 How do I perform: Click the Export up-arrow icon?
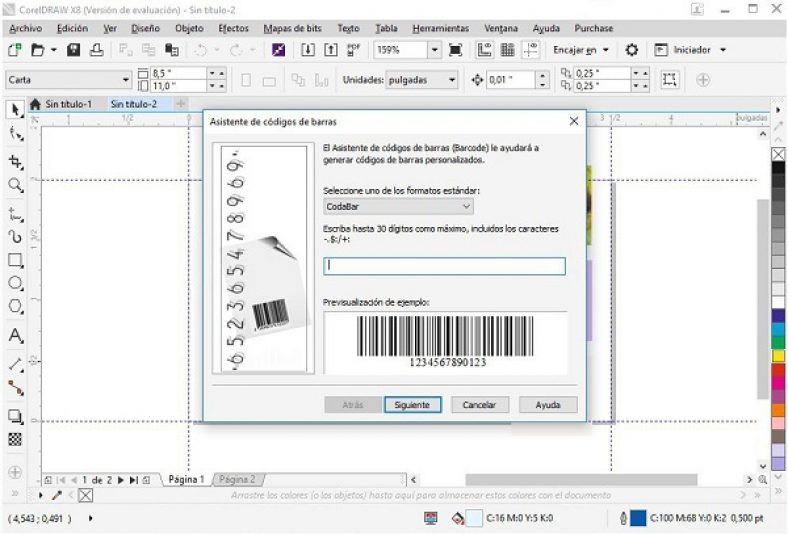coord(330,50)
